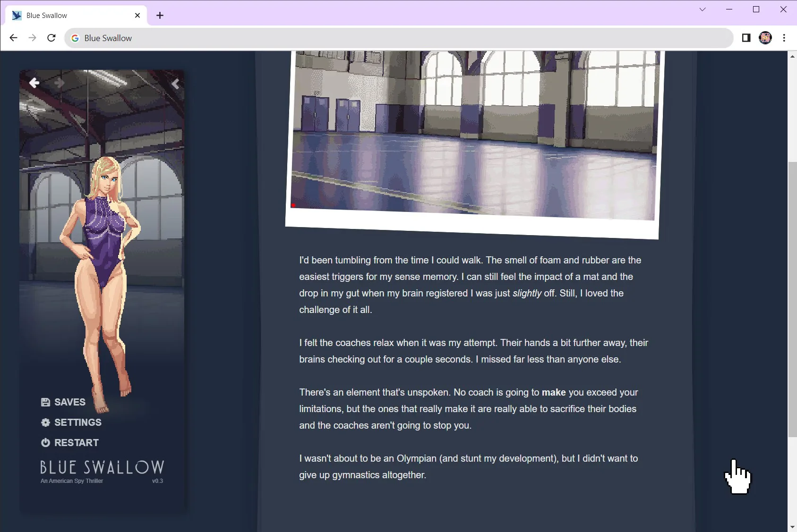Image resolution: width=797 pixels, height=532 pixels.
Task: Click the browser forward button
Action: pyautogui.click(x=32, y=38)
